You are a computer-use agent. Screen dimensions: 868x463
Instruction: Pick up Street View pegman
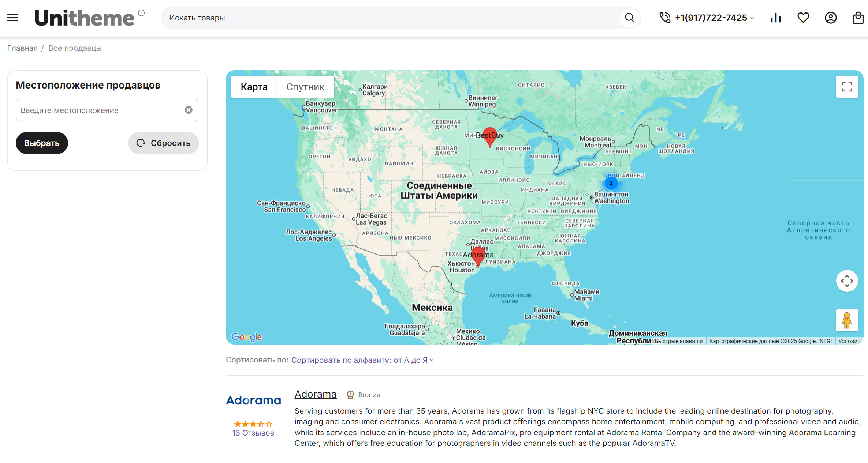[x=847, y=320]
